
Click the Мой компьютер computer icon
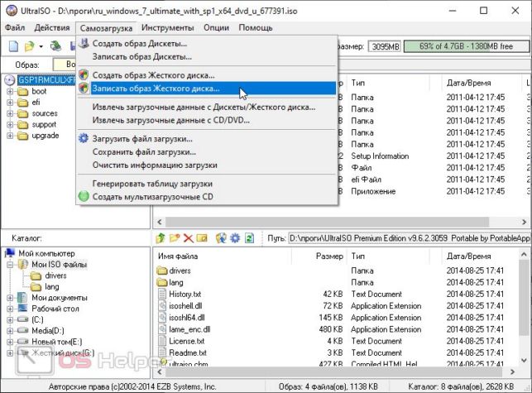point(10,253)
